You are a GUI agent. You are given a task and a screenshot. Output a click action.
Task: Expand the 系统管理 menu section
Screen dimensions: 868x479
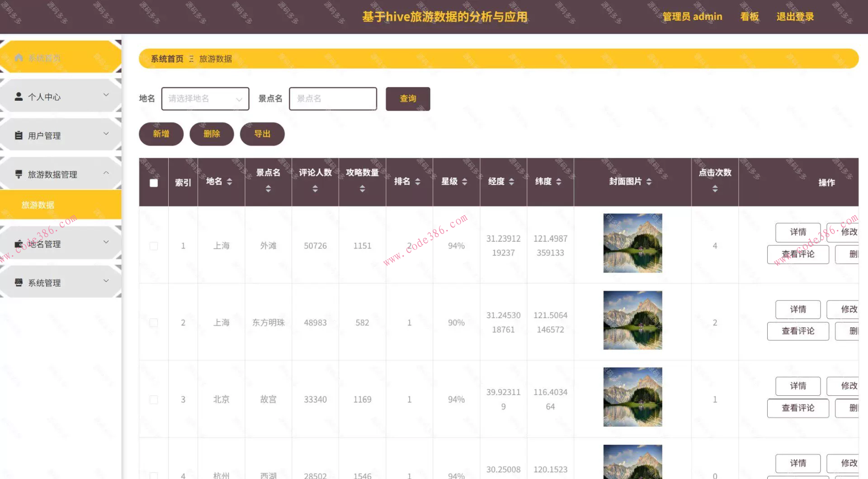pos(107,280)
